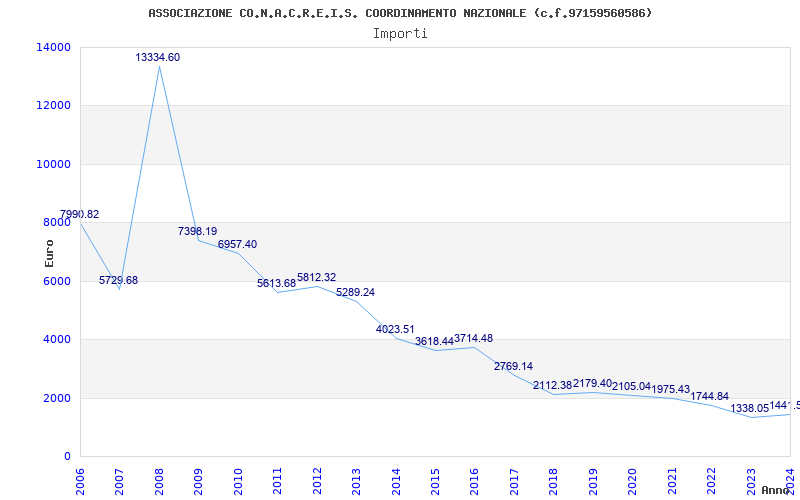Select the 2179.40 data label
This screenshot has width=800, height=500.
pos(592,383)
